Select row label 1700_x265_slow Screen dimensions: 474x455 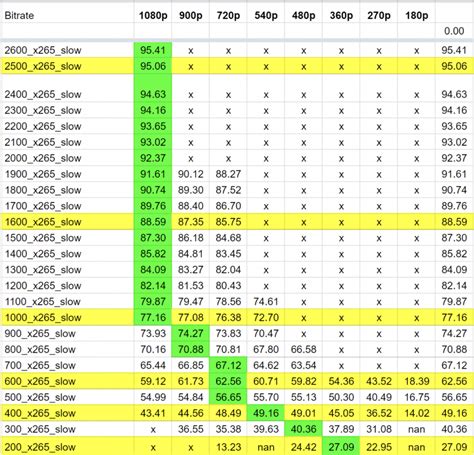tap(67, 206)
